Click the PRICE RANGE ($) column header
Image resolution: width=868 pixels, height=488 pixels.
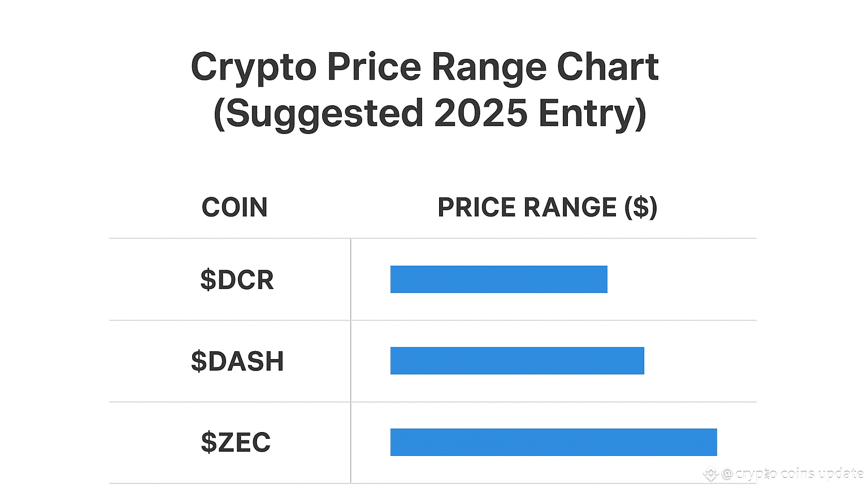pyautogui.click(x=547, y=208)
